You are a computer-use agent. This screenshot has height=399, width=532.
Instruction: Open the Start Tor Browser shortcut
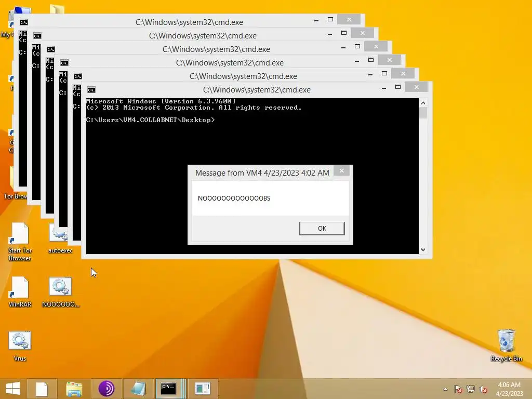(x=20, y=242)
